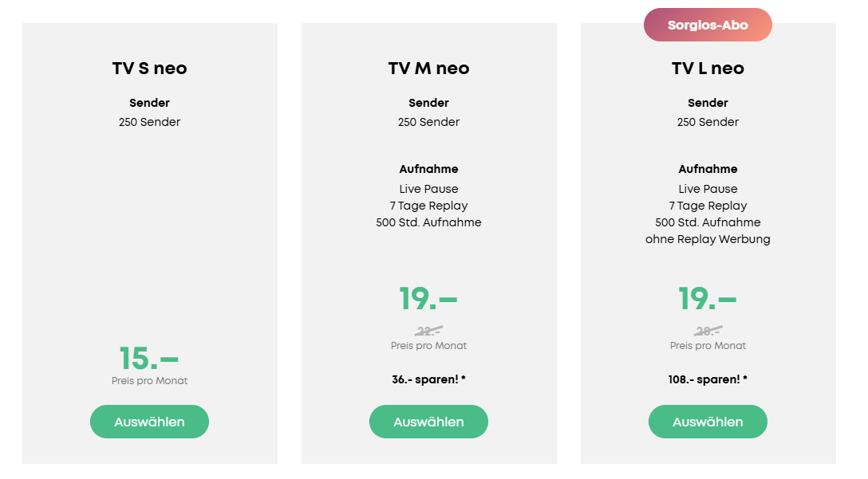The height and width of the screenshot is (479, 868).
Task: Click "250 Sender" in TV S neo card
Action: click(x=149, y=122)
